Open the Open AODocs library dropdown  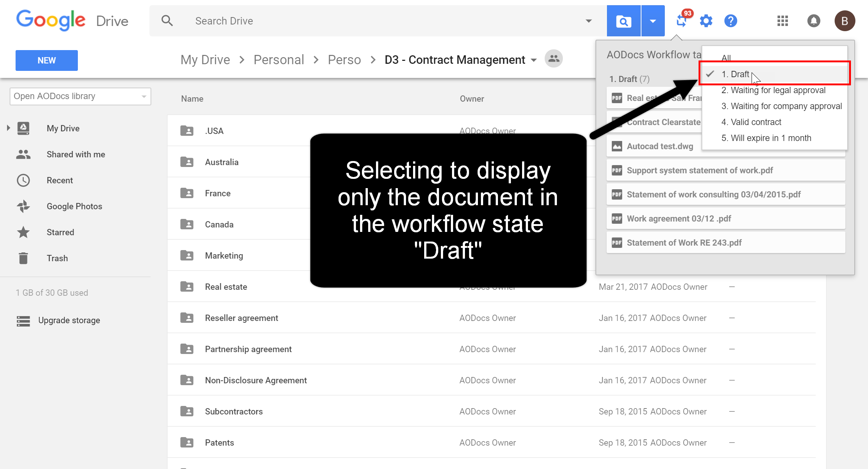click(x=80, y=96)
